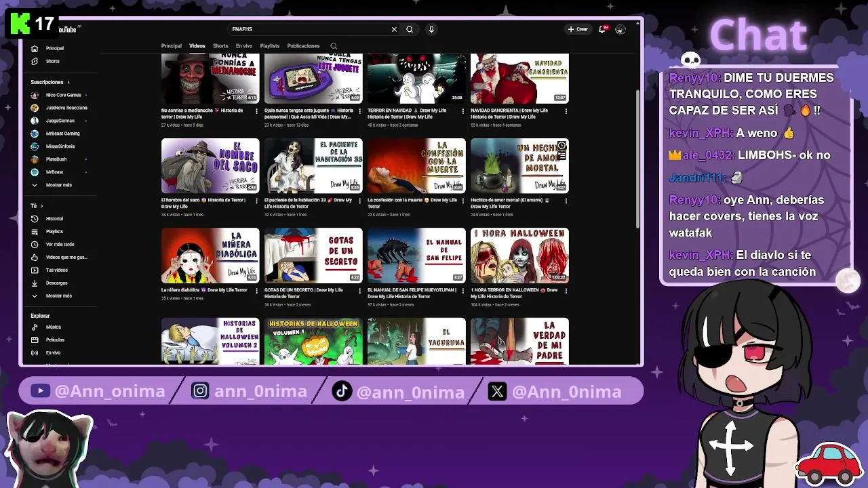Play Navidad Sangrienta thumbnail
This screenshot has width=868, height=488.
519,78
